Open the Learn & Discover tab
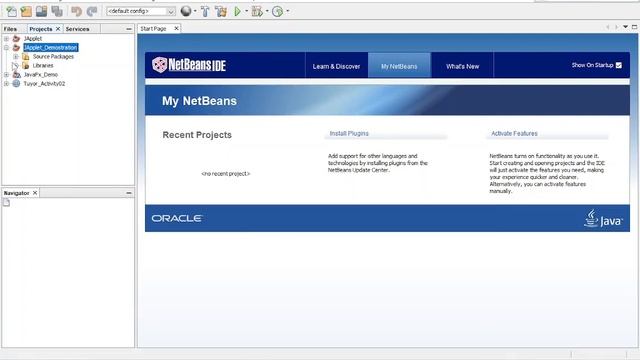 tap(336, 66)
